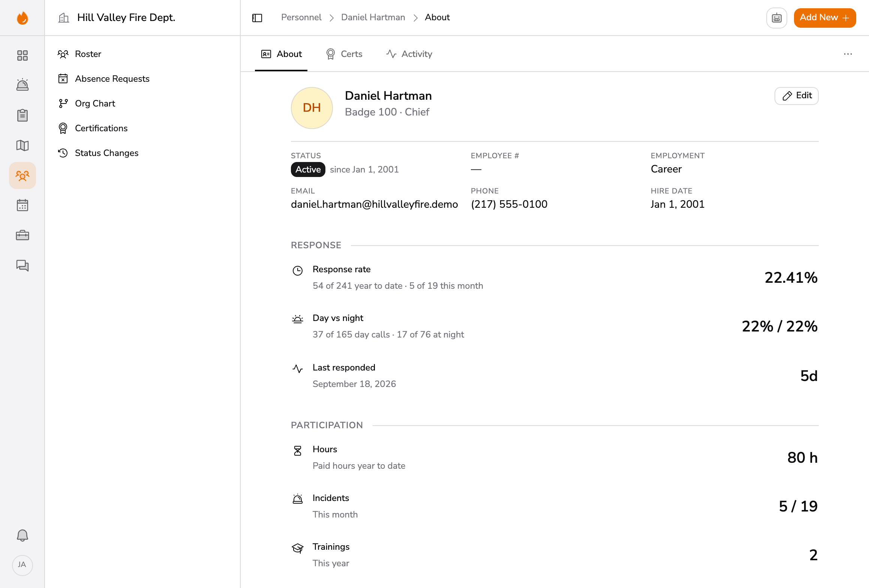Click the Career employment value
This screenshot has width=869, height=588.
666,169
